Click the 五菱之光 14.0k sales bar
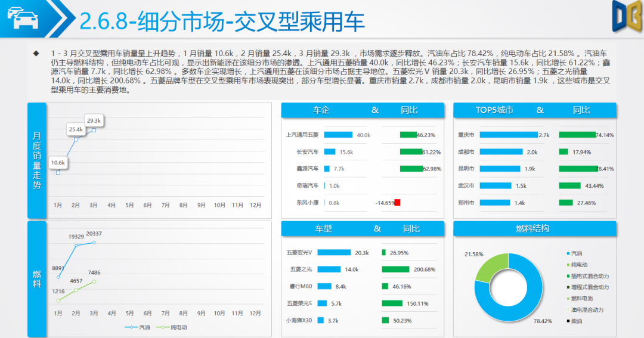The image size is (644, 338). click(x=329, y=269)
